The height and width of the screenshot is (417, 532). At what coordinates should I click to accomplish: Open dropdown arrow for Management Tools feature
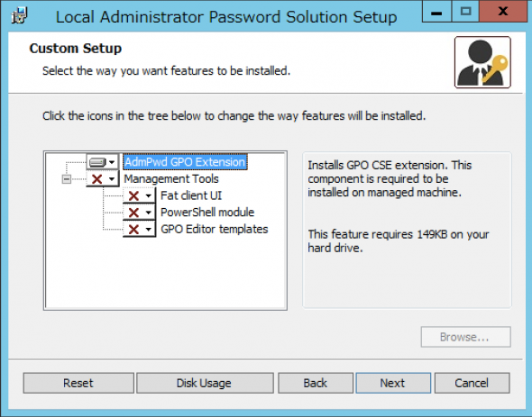click(x=112, y=179)
